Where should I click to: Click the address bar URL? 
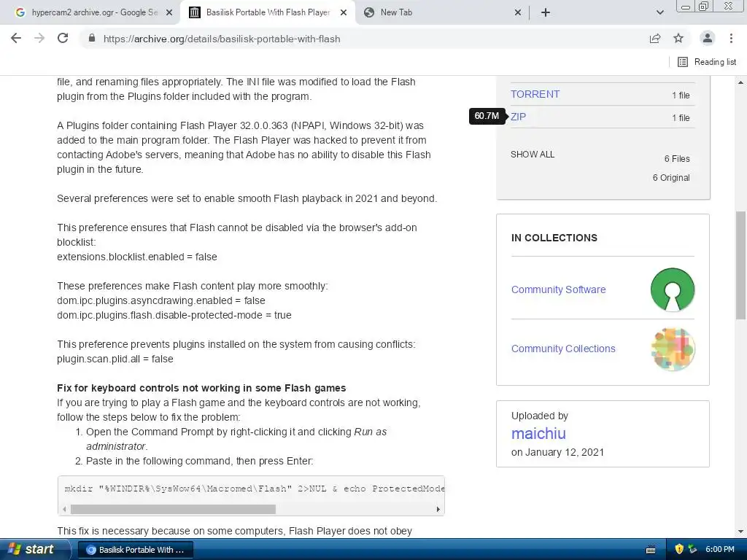tap(222, 39)
